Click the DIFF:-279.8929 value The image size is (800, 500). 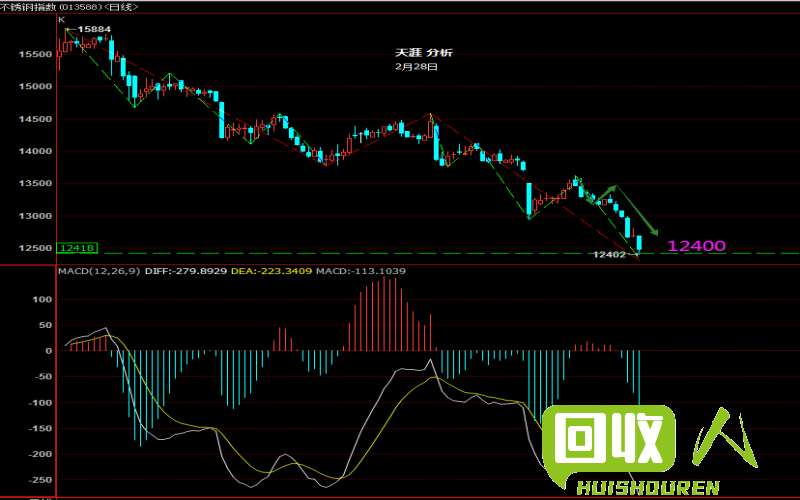[x=186, y=271]
